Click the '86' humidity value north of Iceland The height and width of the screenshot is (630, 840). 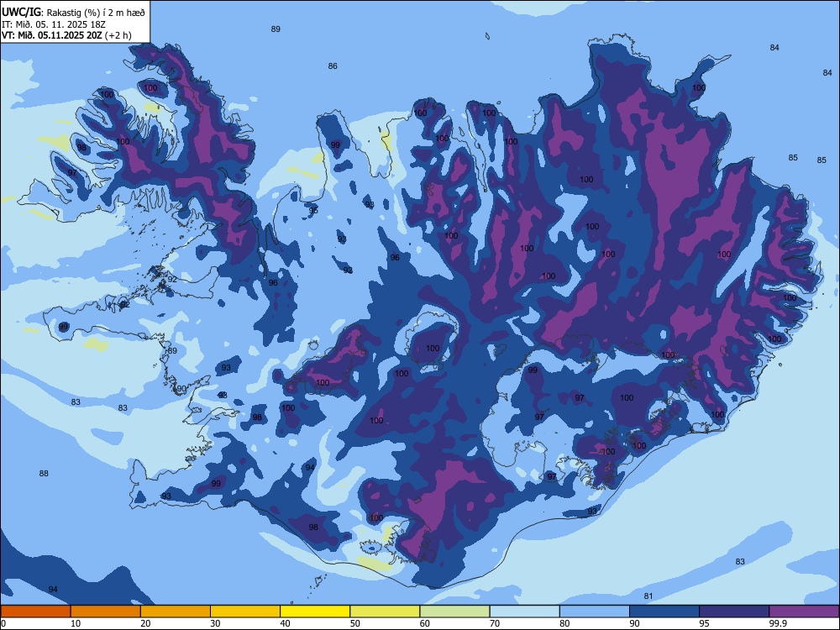(x=333, y=66)
